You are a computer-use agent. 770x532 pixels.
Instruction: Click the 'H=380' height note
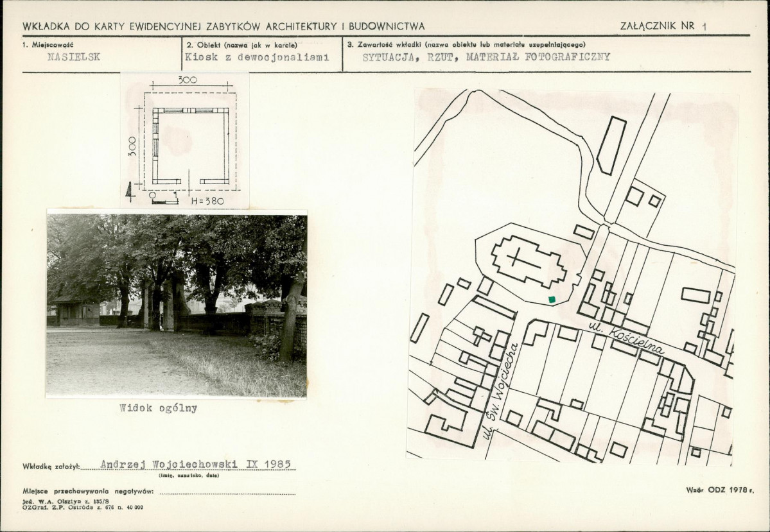(x=207, y=202)
